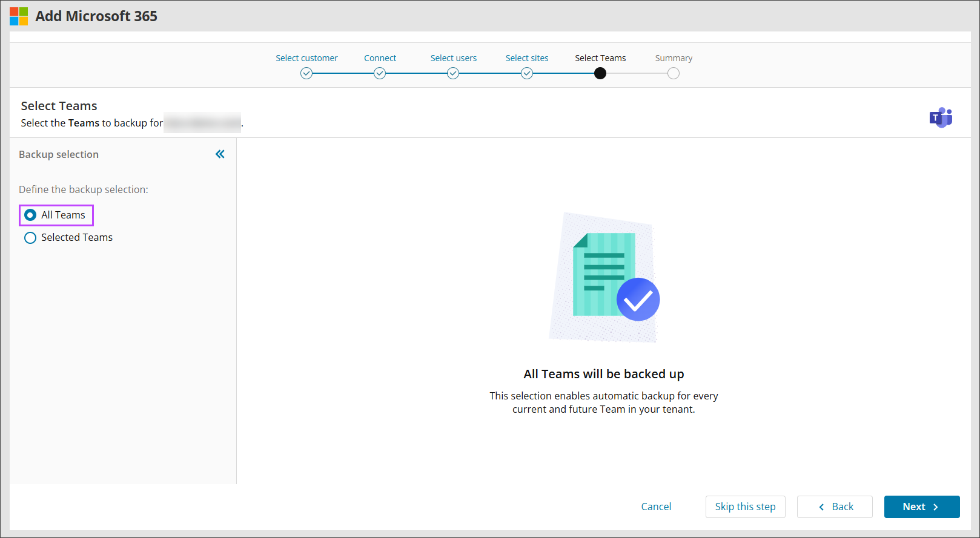Click the Select customer step checkmark

point(306,73)
